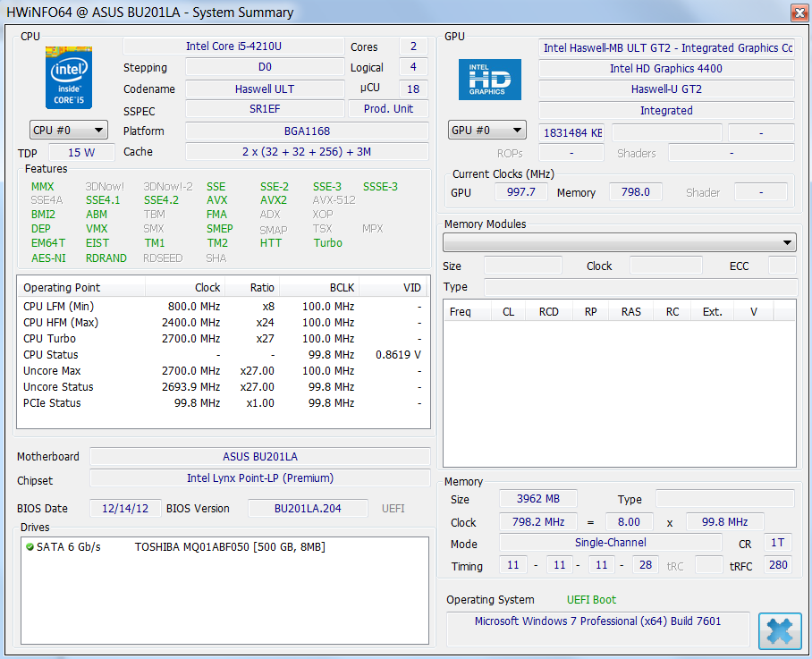Image resolution: width=812 pixels, height=659 pixels.
Task: Click the BIOS date 12/14/12
Action: point(125,509)
